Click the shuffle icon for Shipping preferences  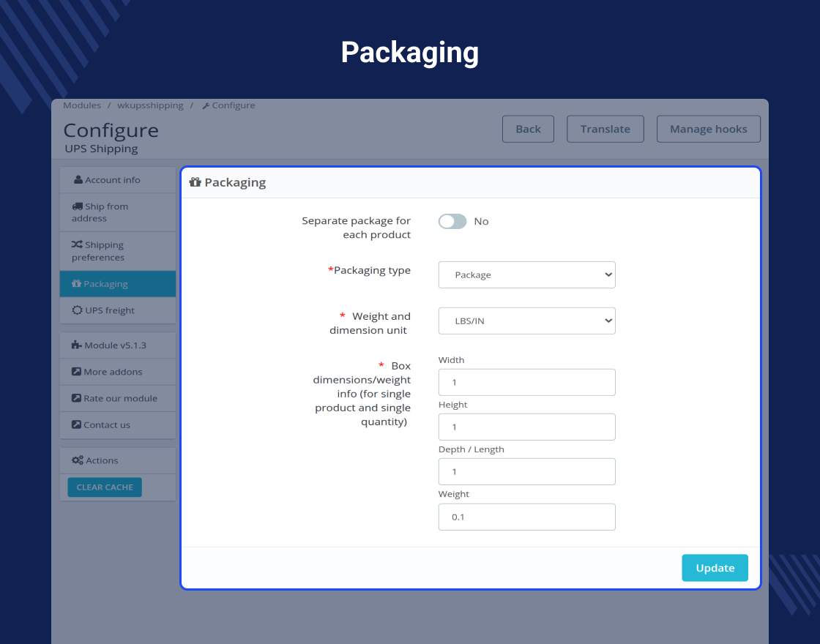77,244
